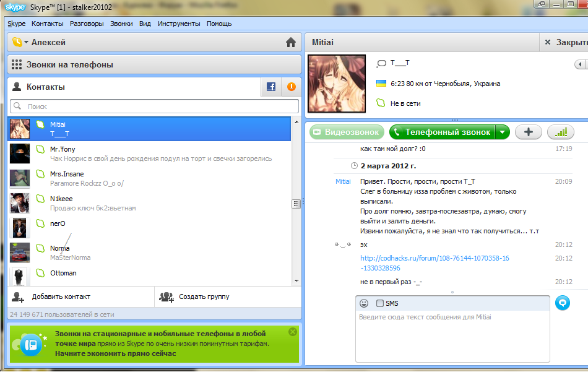Open Mrs.Insane contact avatar

[20, 178]
